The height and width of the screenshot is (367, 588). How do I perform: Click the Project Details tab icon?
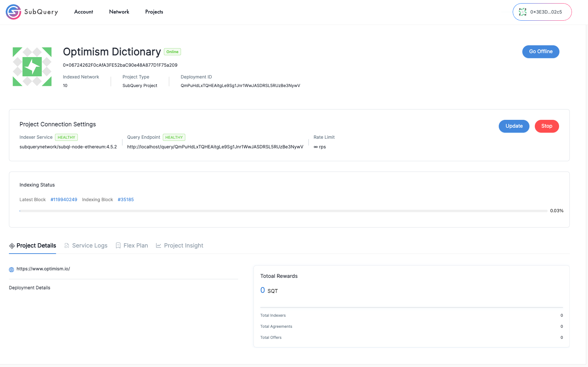(x=12, y=246)
